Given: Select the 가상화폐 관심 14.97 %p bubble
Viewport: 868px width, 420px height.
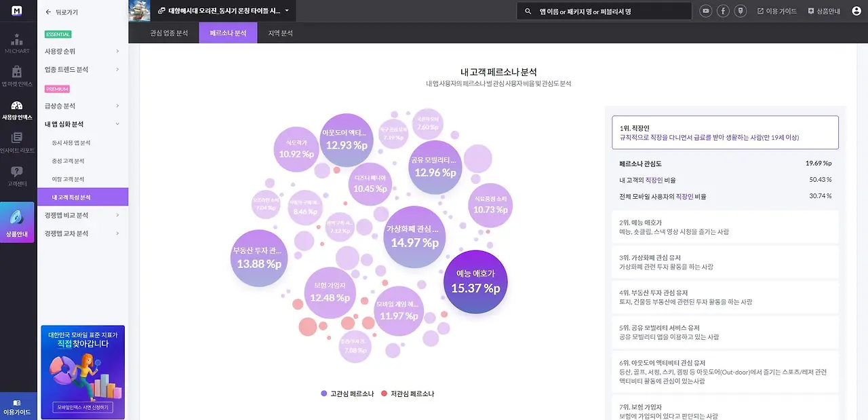Looking at the screenshot, I should click(x=415, y=237).
